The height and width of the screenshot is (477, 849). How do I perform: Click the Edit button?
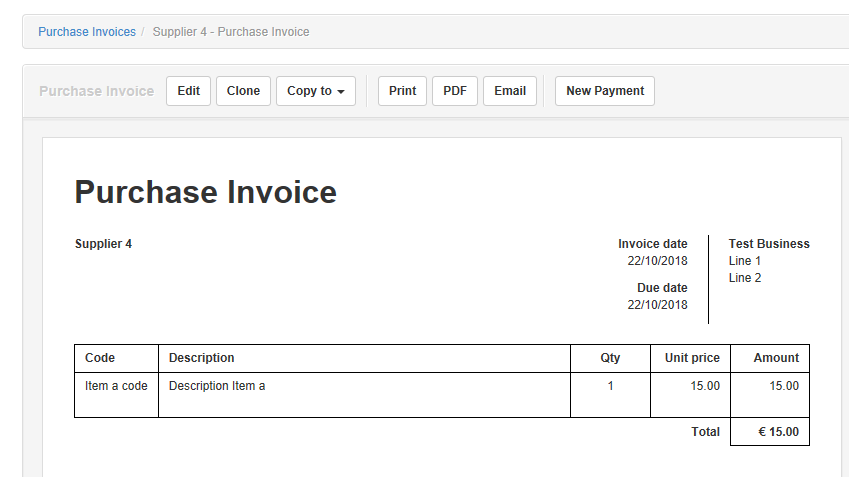pyautogui.click(x=188, y=91)
